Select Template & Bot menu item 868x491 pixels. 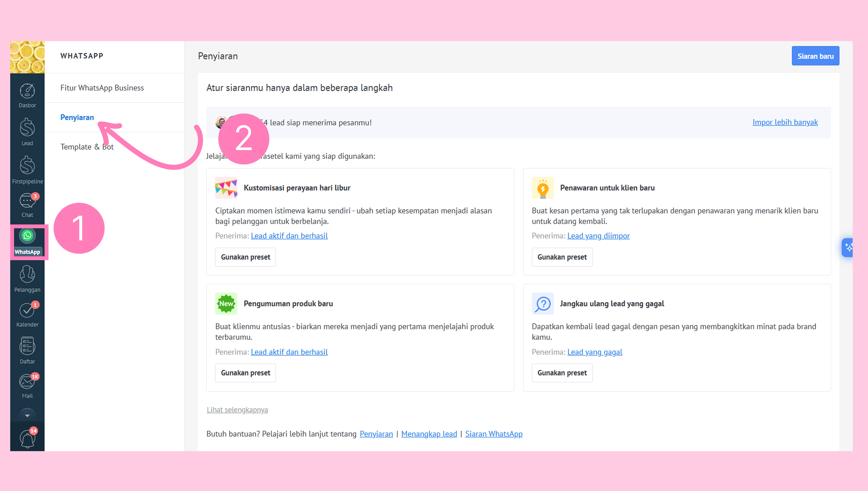(x=87, y=147)
